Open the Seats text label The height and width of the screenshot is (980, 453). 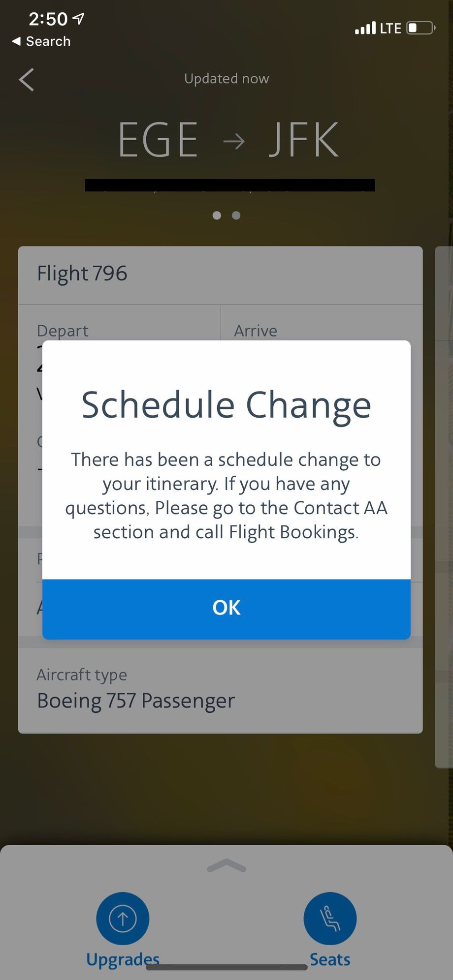click(330, 959)
